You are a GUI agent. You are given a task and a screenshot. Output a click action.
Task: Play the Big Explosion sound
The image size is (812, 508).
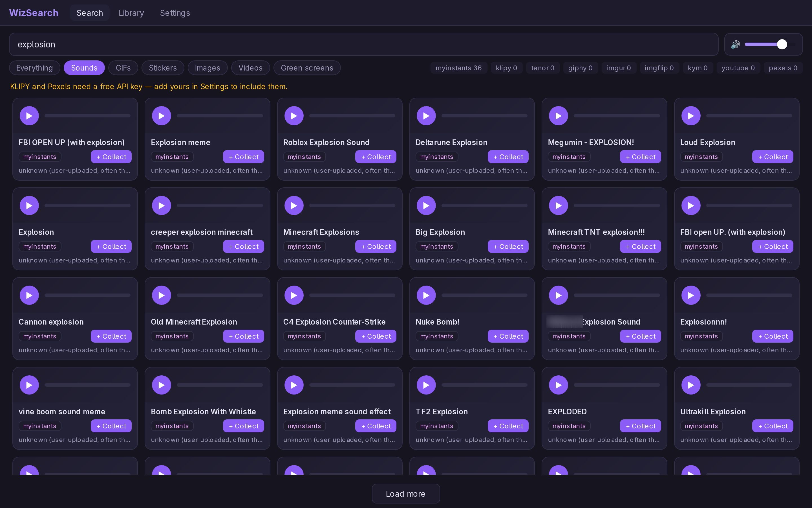426,205
